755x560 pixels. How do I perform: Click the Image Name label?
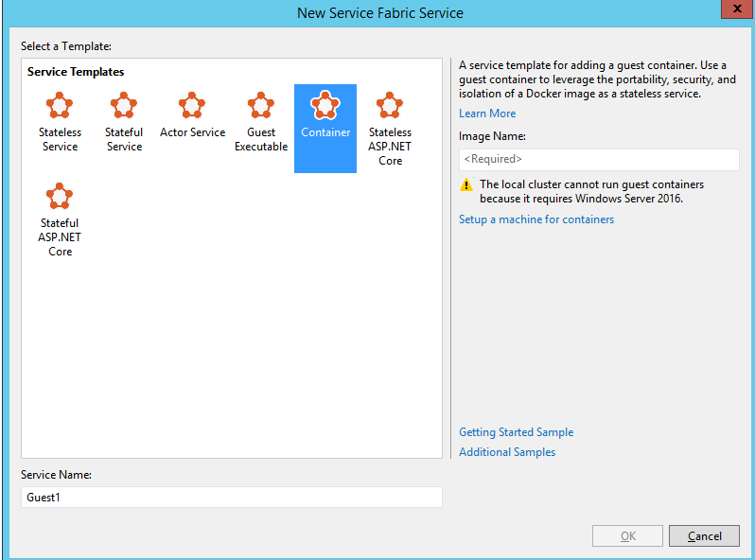click(x=492, y=136)
